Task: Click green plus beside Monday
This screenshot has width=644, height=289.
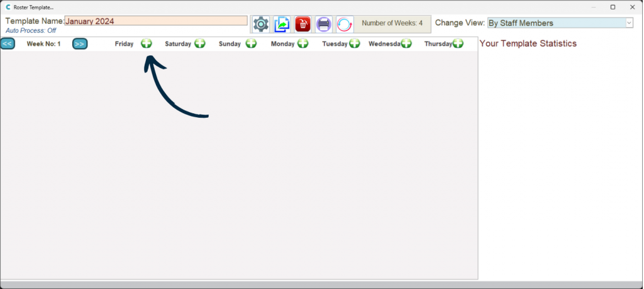Action: [303, 43]
